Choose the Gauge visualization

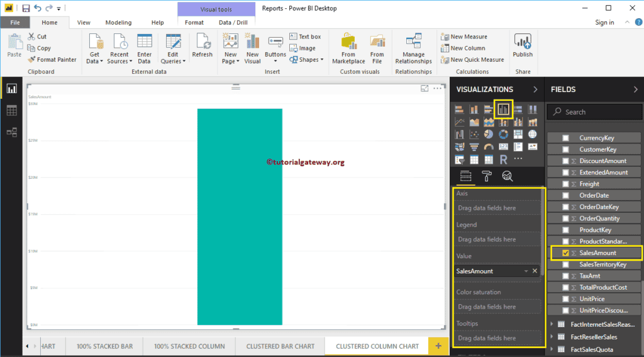488,147
